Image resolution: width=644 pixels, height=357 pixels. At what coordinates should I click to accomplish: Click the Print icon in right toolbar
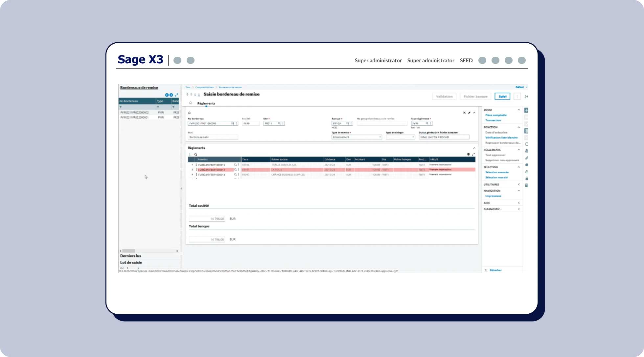coord(526,151)
